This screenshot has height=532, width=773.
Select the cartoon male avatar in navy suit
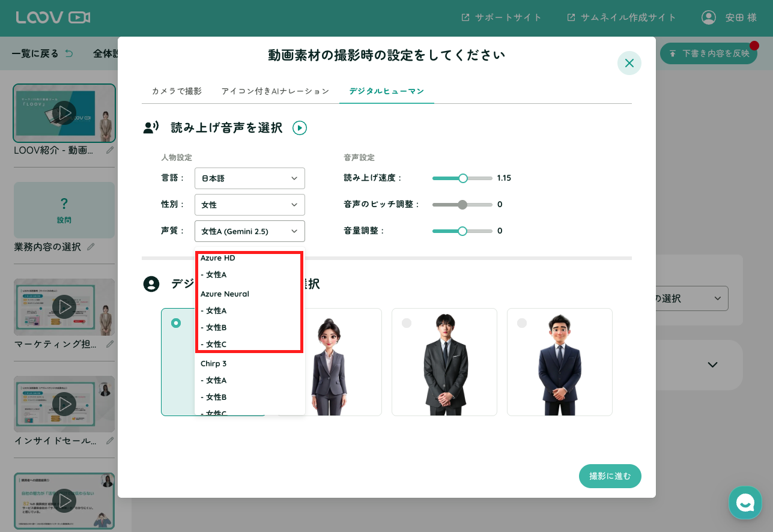(560, 362)
